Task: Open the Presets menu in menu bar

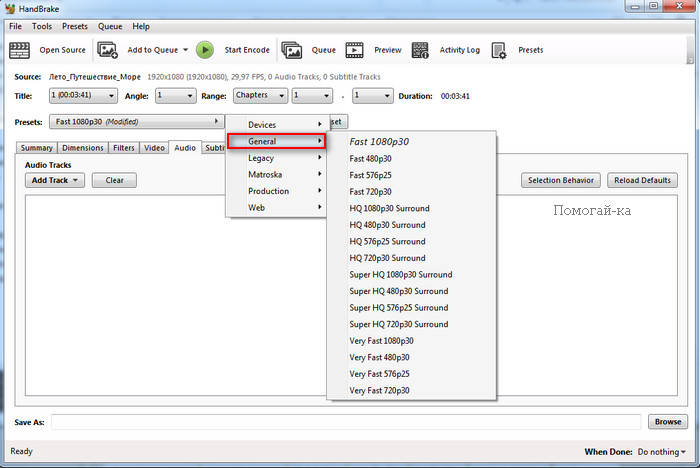Action: 75,26
